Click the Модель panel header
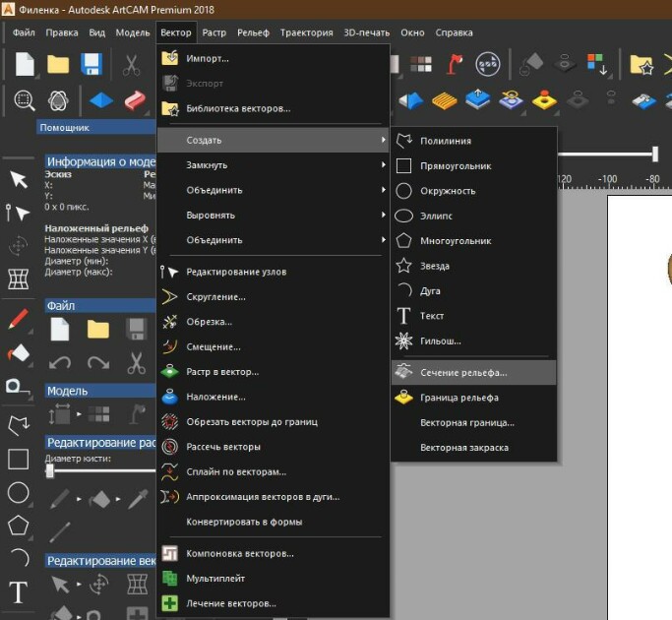The height and width of the screenshot is (620, 672). pyautogui.click(x=100, y=391)
